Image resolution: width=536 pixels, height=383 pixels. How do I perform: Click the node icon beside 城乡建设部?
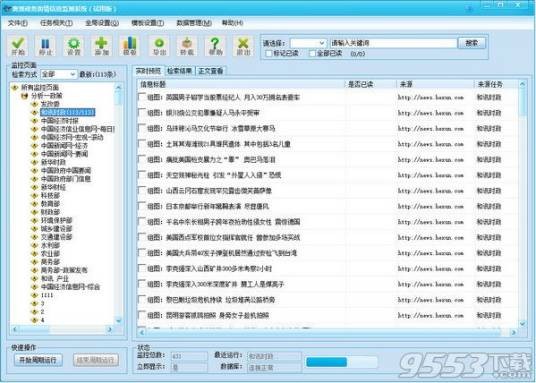34,228
